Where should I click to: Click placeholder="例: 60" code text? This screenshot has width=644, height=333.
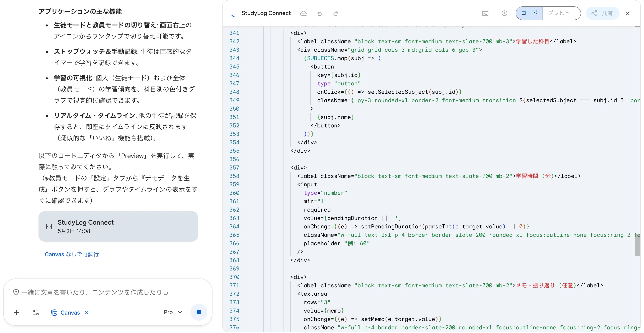click(x=336, y=243)
